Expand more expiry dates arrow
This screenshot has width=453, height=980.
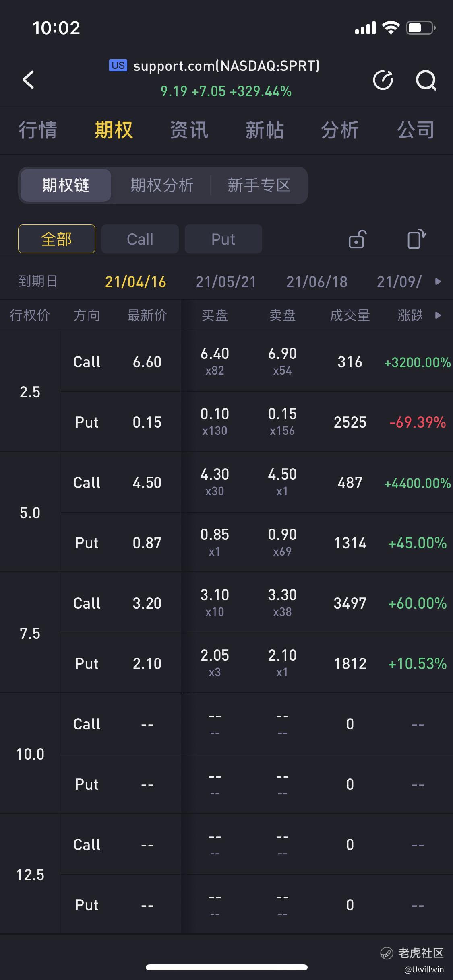click(438, 282)
